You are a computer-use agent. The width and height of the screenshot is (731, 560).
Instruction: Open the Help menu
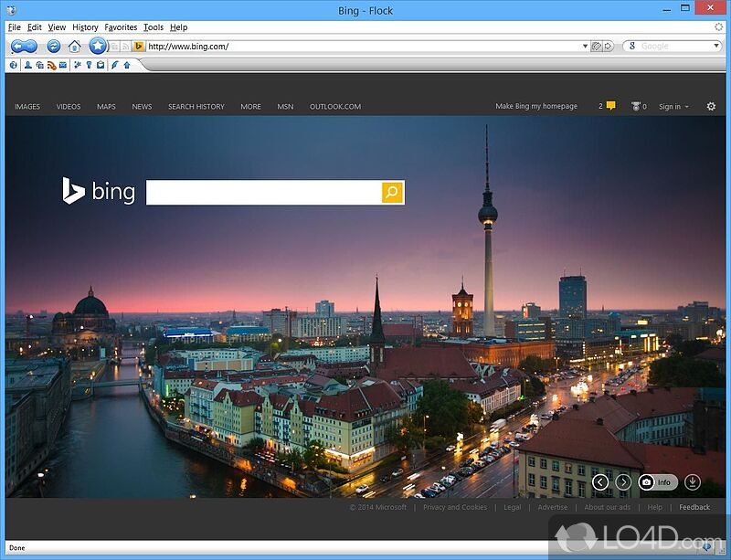point(178,27)
